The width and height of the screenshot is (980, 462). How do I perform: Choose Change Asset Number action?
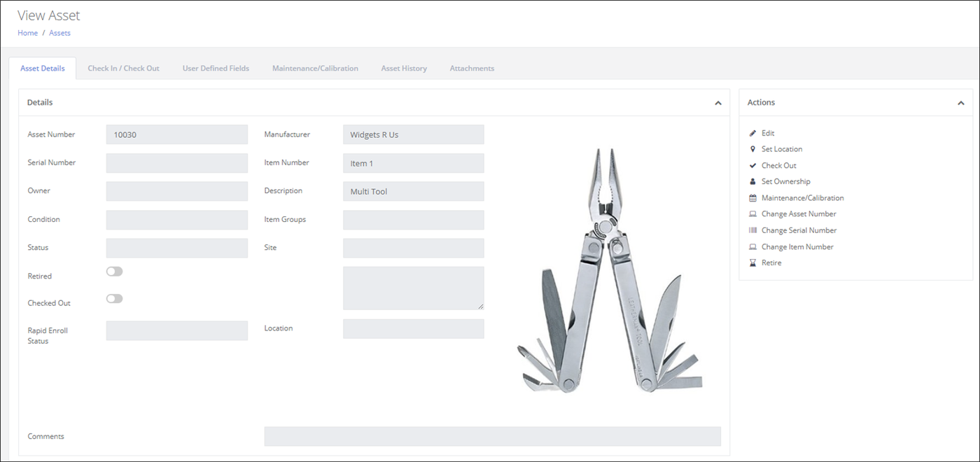pos(799,214)
